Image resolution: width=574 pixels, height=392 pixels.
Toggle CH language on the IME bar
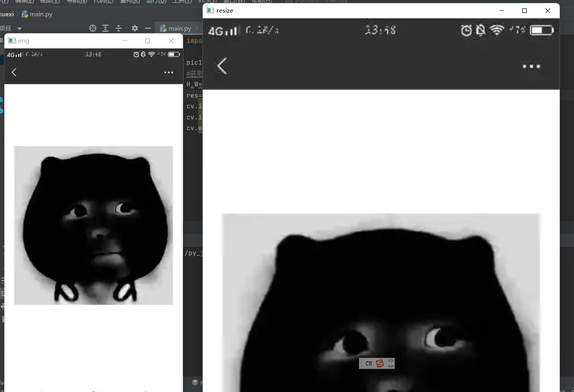click(369, 363)
